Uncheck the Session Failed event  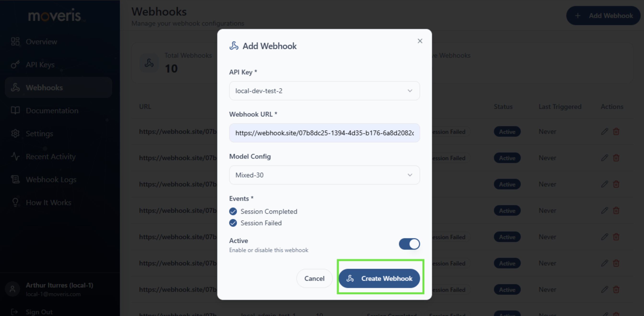pyautogui.click(x=233, y=223)
